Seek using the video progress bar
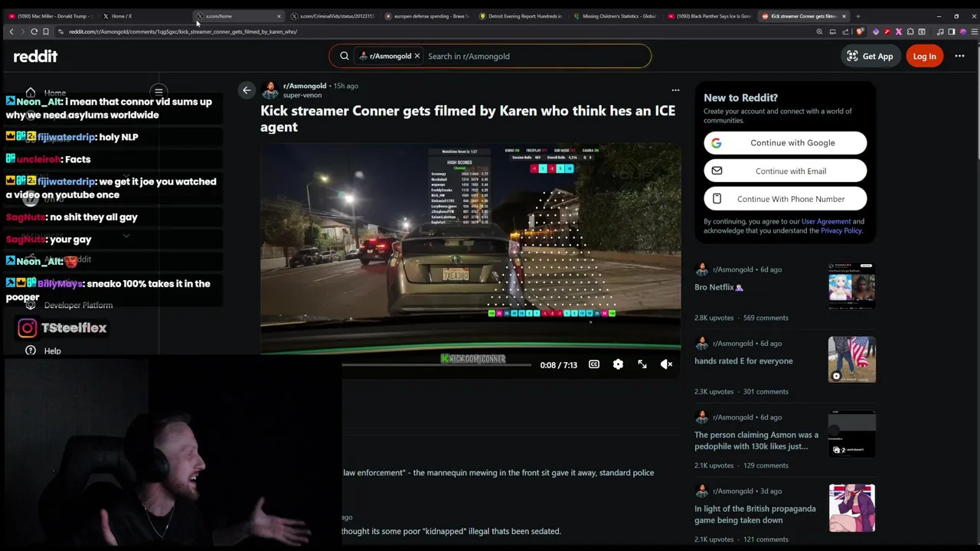980x551 pixels. click(x=436, y=365)
